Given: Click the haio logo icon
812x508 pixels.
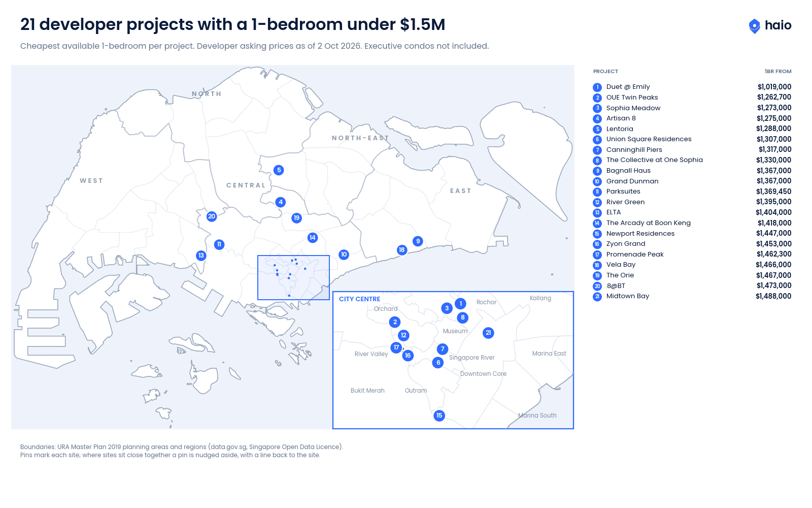Looking at the screenshot, I should point(754,26).
